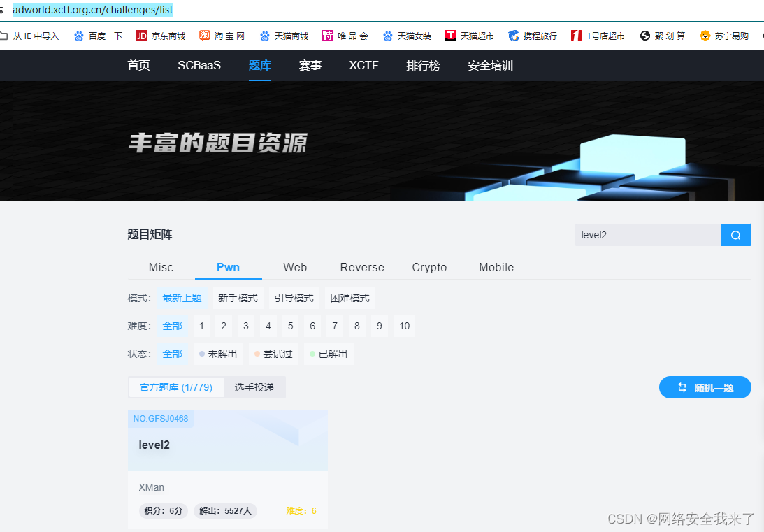The image size is (764, 532).
Task: Select 引导模式 mode filter
Action: [294, 298]
